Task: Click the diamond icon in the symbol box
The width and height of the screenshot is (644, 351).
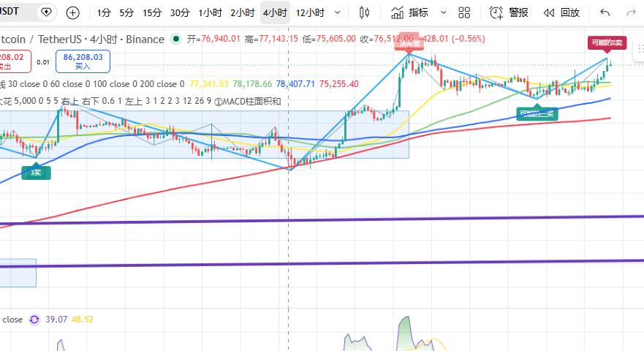Action: click(x=46, y=12)
